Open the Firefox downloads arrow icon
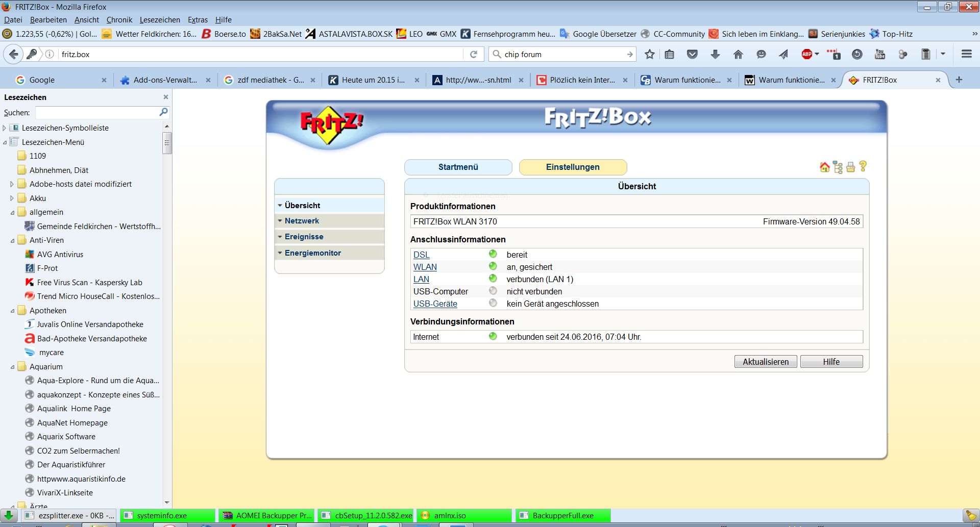 click(715, 54)
